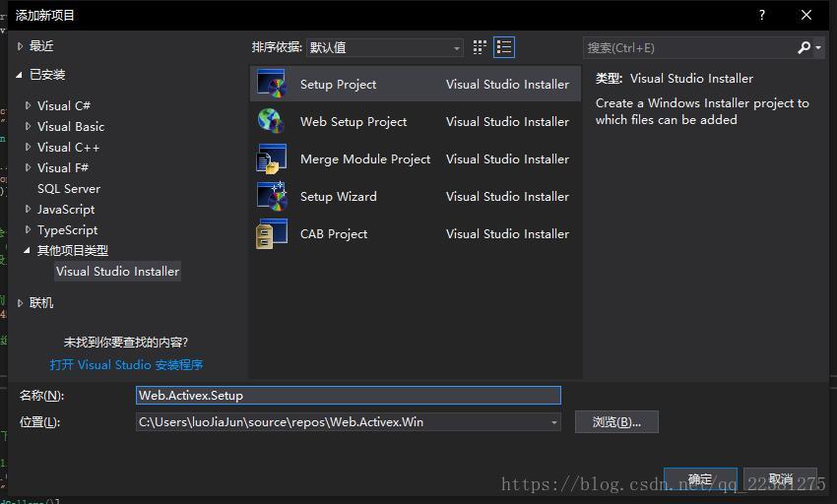Image resolution: width=837 pixels, height=504 pixels.
Task: Click the 浏览(B)... browse button
Action: [616, 421]
